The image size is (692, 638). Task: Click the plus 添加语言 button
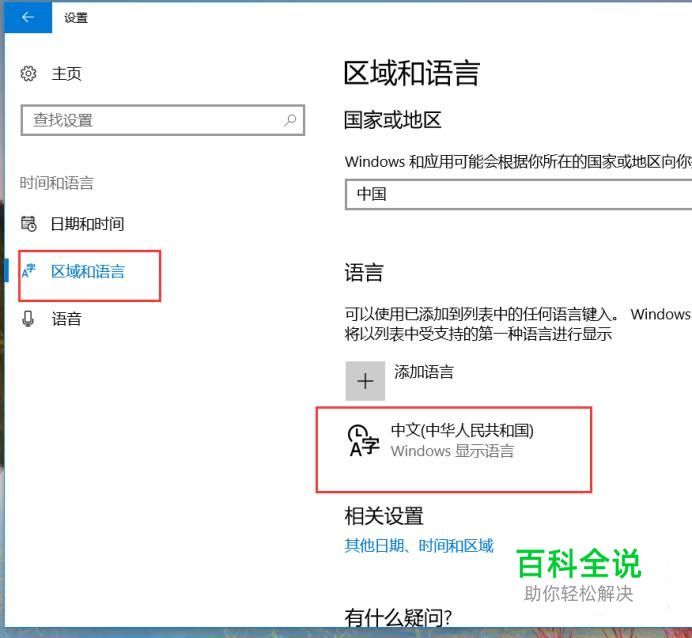(x=365, y=381)
